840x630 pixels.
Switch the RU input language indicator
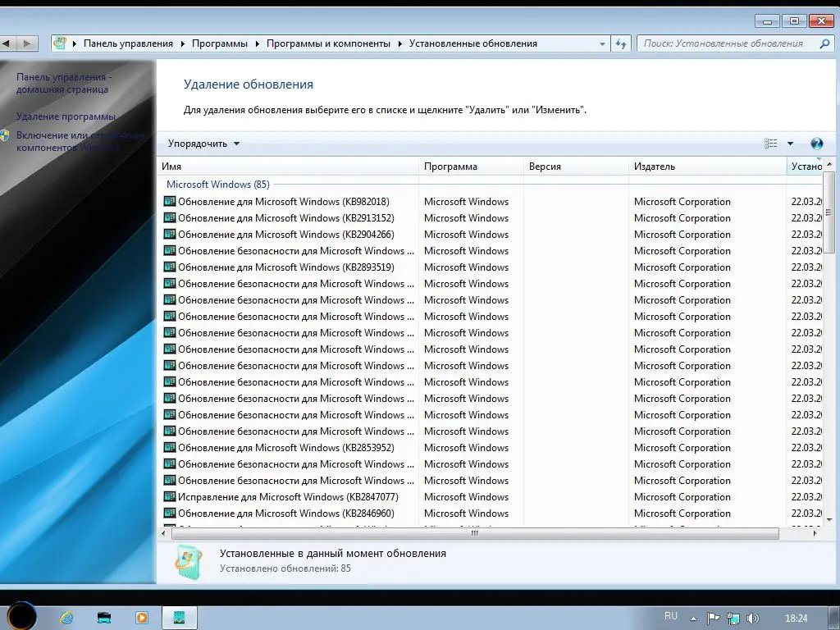point(671,616)
